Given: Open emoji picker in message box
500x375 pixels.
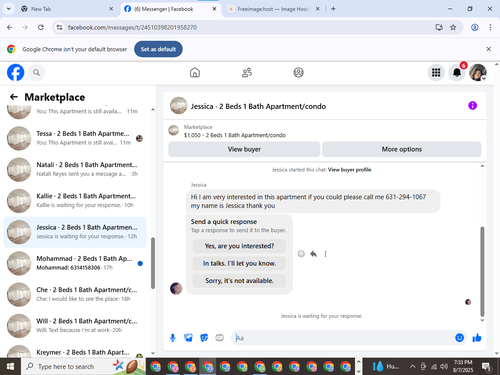Looking at the screenshot, I should coord(459,338).
